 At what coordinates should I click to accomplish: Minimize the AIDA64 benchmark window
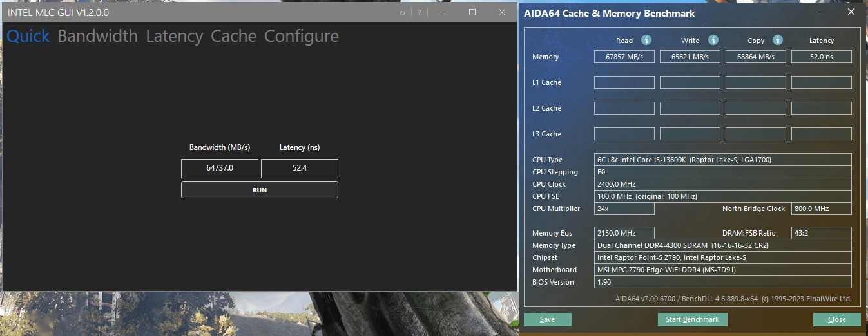click(820, 12)
